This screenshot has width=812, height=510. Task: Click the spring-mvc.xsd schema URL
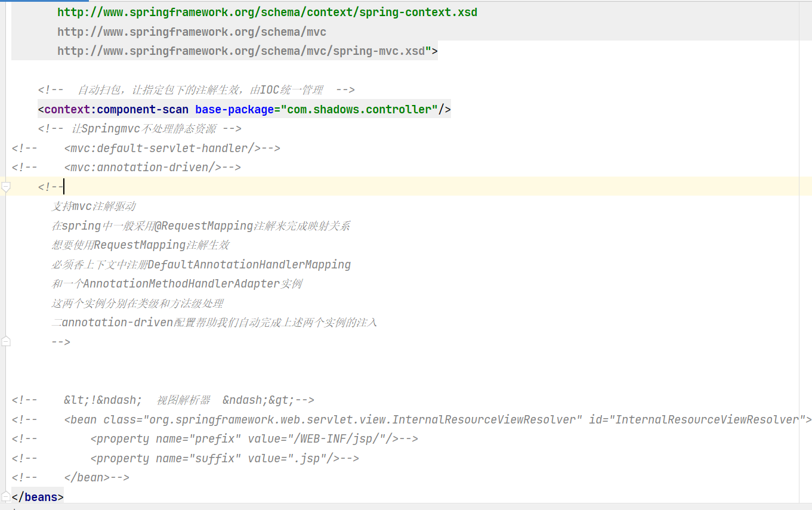[244, 51]
